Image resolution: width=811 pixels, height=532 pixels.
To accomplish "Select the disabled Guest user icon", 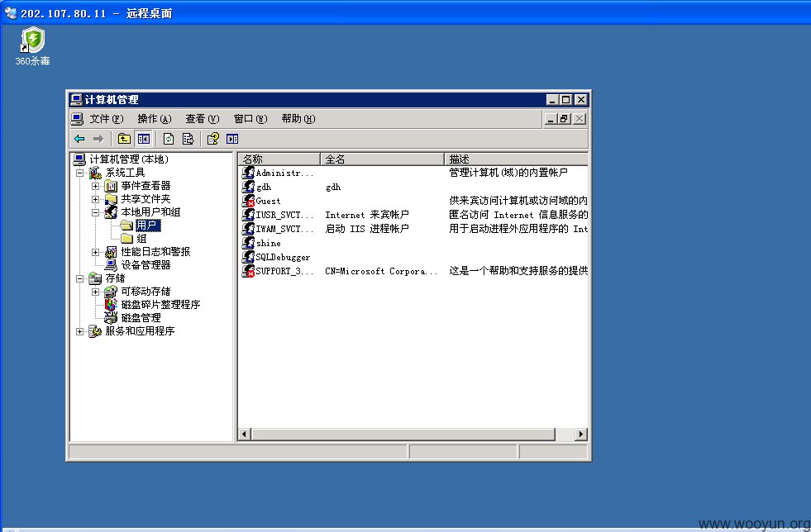I will click(x=248, y=200).
